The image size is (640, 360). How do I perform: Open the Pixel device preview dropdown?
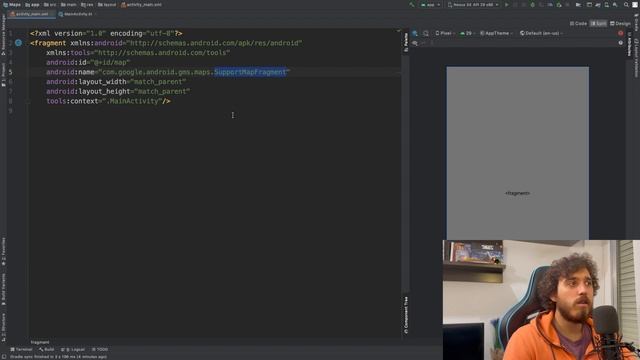[444, 33]
